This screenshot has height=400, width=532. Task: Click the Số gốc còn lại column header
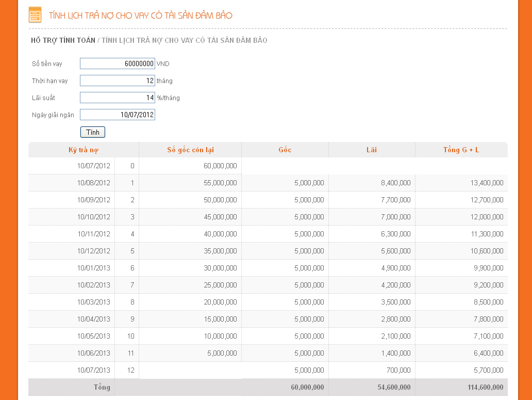pos(190,150)
